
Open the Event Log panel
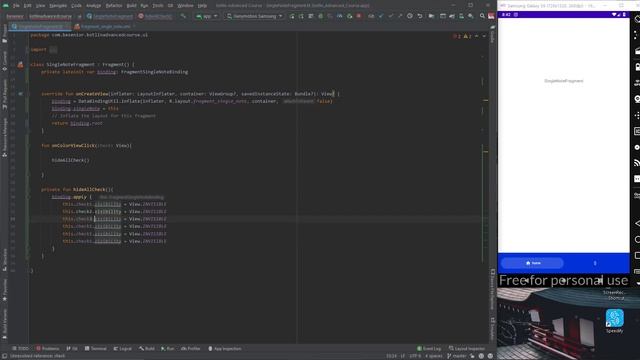click(x=429, y=349)
